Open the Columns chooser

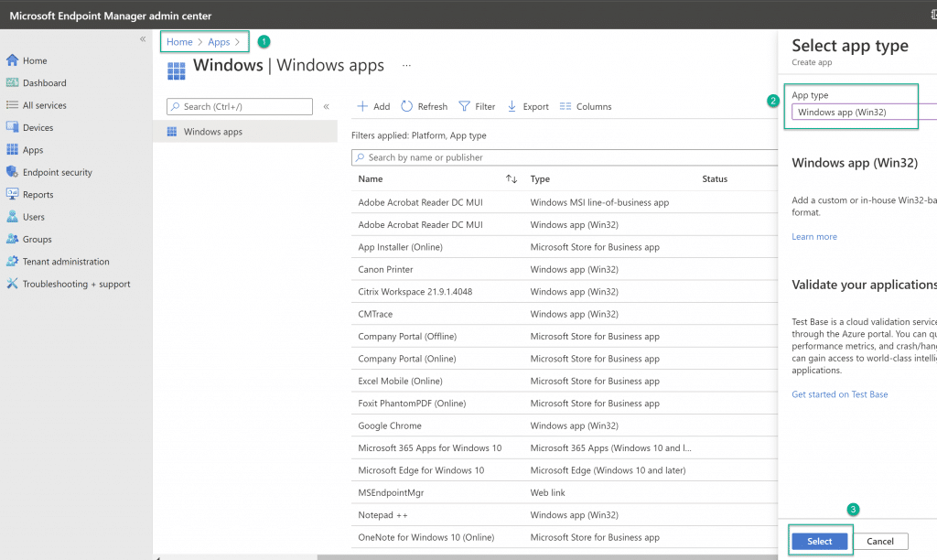[586, 106]
